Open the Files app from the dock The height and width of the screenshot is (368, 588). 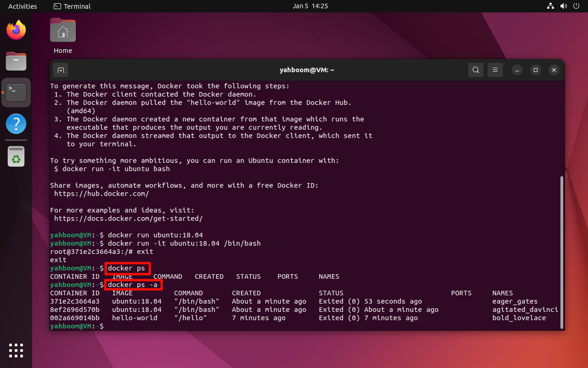[x=16, y=61]
